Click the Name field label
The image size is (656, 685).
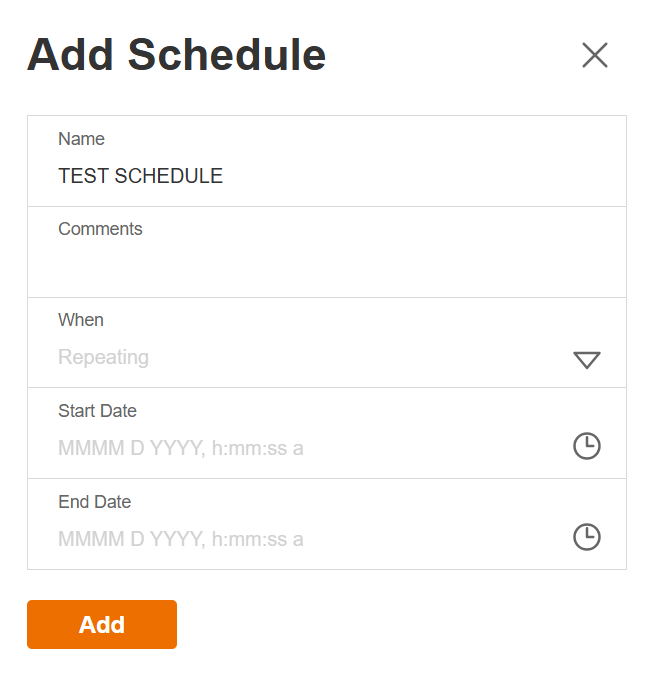pyautogui.click(x=81, y=139)
